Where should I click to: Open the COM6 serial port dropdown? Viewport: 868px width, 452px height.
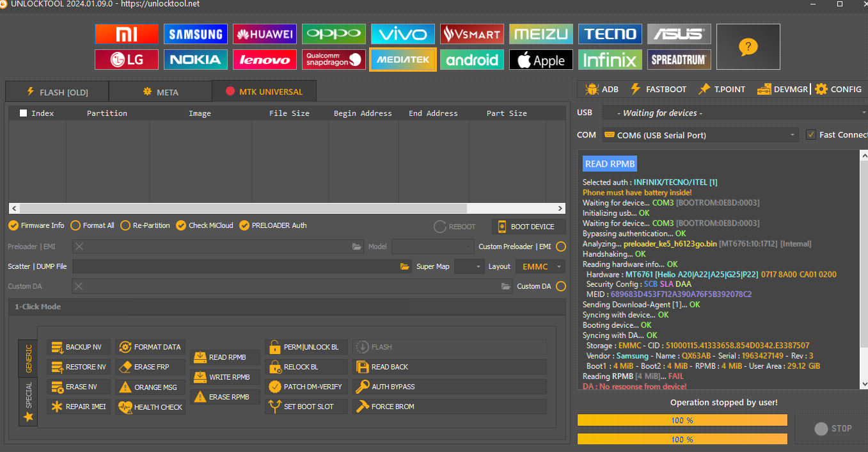700,135
